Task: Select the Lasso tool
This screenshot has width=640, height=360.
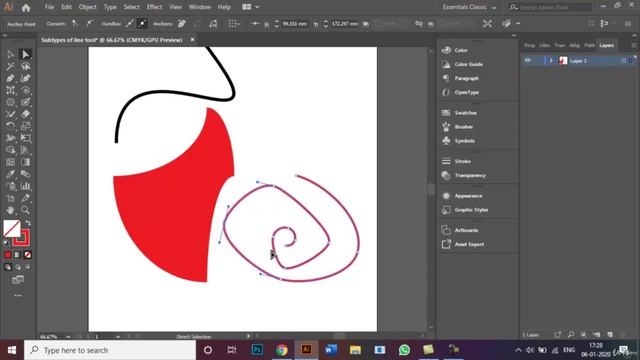Action: pyautogui.click(x=25, y=66)
